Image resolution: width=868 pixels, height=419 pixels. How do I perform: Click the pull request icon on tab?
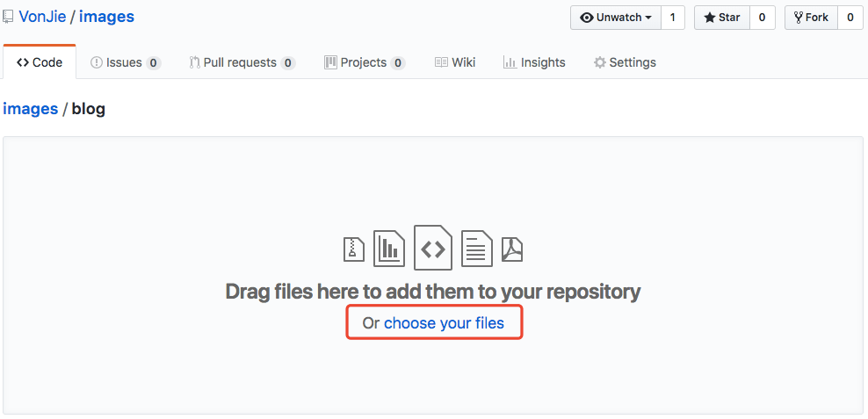pos(194,62)
